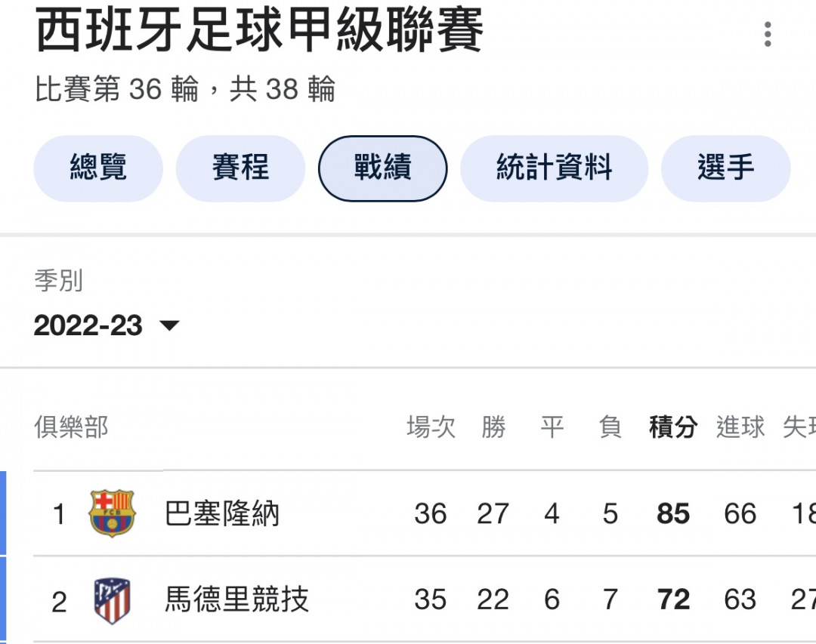The image size is (816, 644).
Task: Click the 西班牙足球甲級聯賽 league title
Action: coord(260,30)
